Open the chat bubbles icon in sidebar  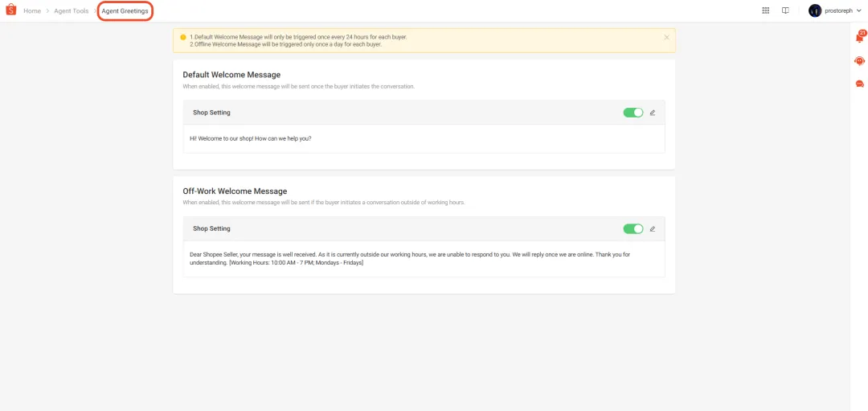860,84
